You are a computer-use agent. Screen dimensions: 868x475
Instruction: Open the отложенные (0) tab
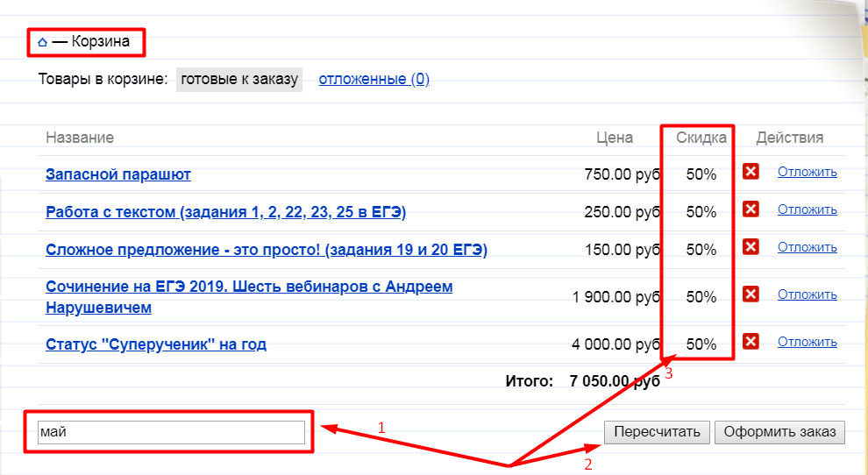tap(374, 80)
